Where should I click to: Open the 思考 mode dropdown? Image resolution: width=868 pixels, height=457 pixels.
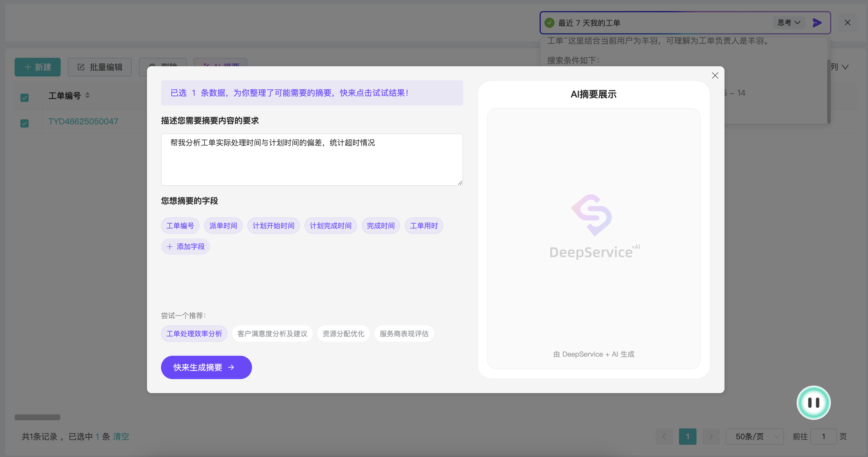pos(789,22)
